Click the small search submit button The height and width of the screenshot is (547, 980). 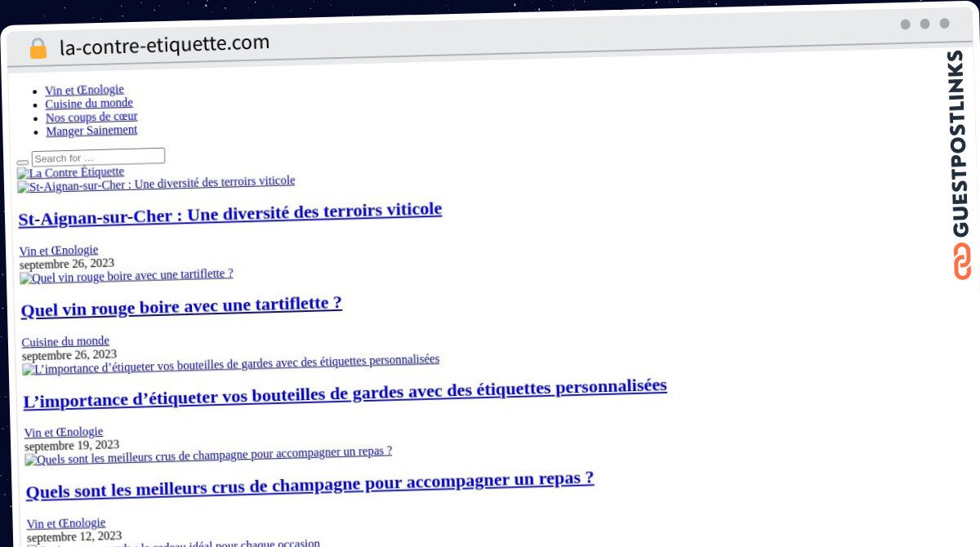coord(22,162)
